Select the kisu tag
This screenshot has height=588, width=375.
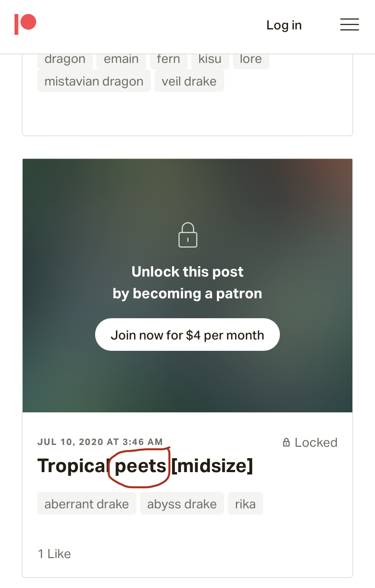coord(210,59)
